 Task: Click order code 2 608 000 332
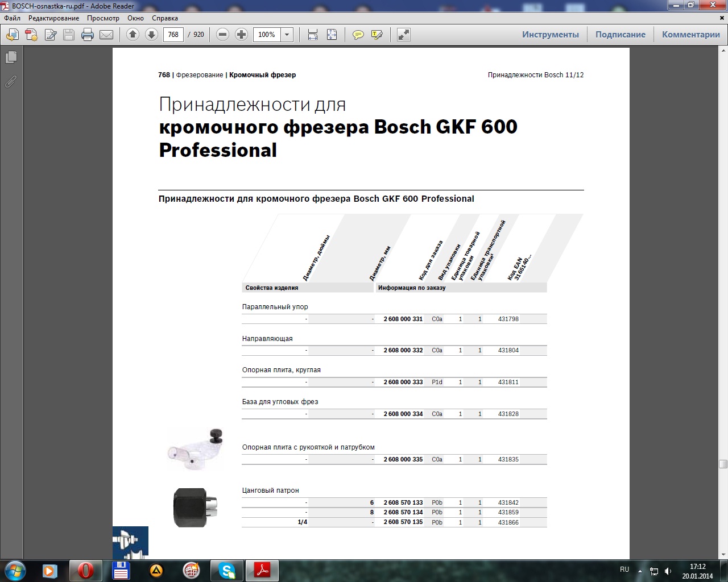[403, 350]
